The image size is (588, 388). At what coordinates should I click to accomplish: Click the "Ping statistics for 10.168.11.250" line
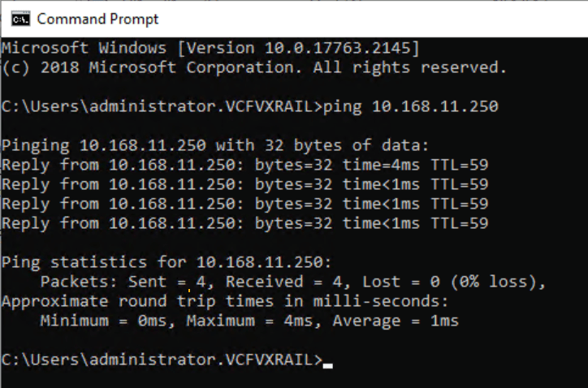pos(167,262)
